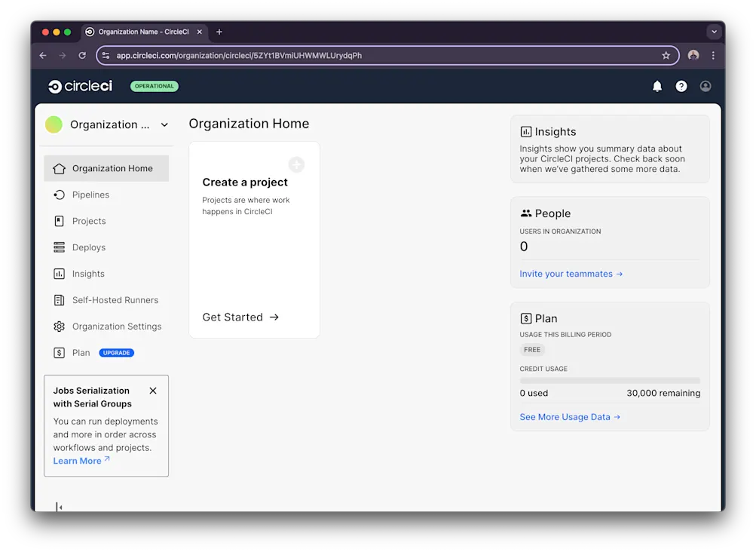The image size is (756, 552).
Task: Click the OPERATIONAL status badge
Action: (155, 87)
